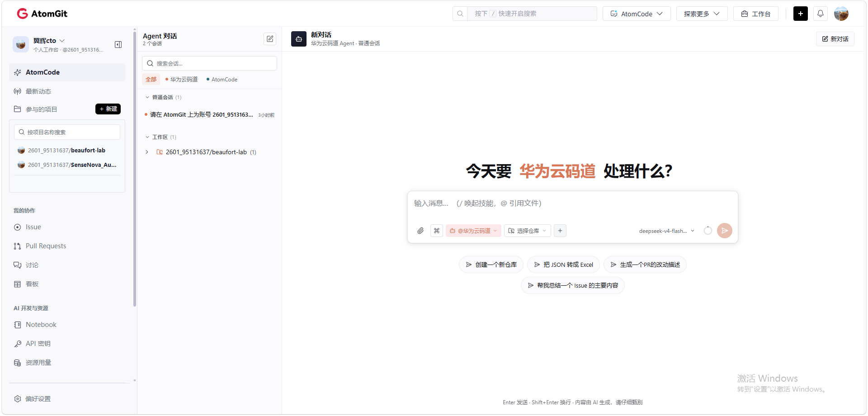
Task: Click 帮我总结一个 Issue 的主要内容 suggestion
Action: (573, 285)
